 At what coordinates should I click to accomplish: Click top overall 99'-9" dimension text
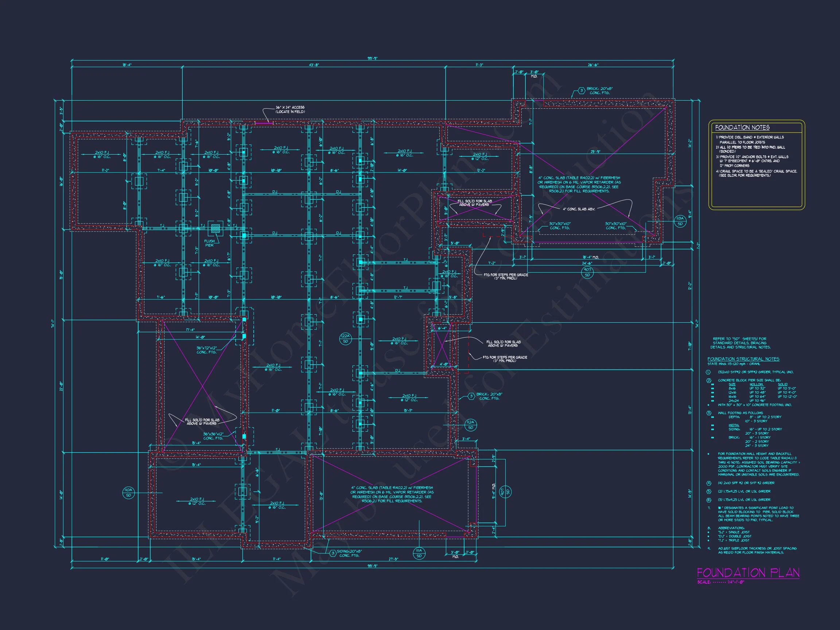pyautogui.click(x=372, y=58)
